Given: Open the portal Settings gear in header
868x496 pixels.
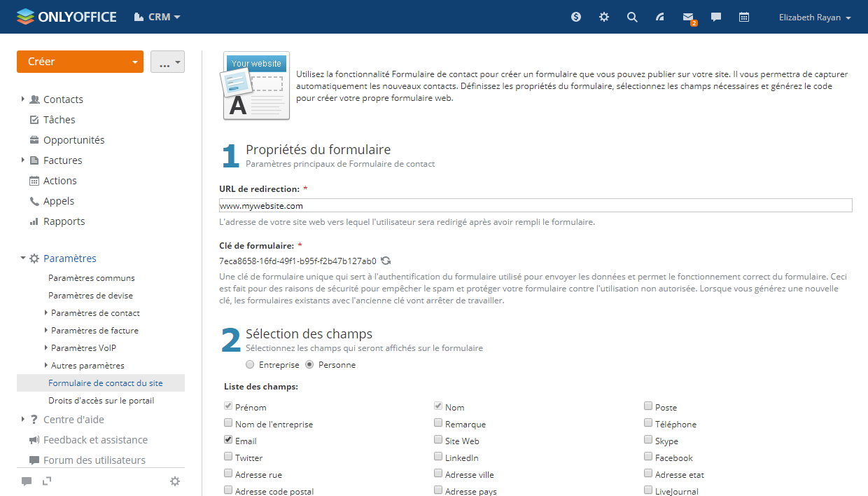Looking at the screenshot, I should coord(604,18).
